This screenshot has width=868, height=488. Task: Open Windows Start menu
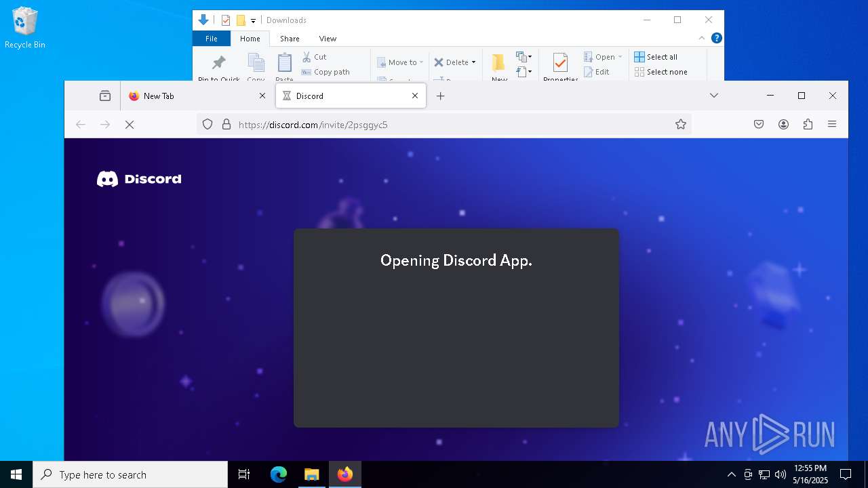[x=16, y=474]
